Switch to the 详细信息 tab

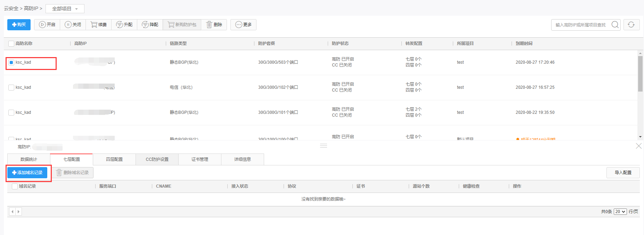[243, 159]
